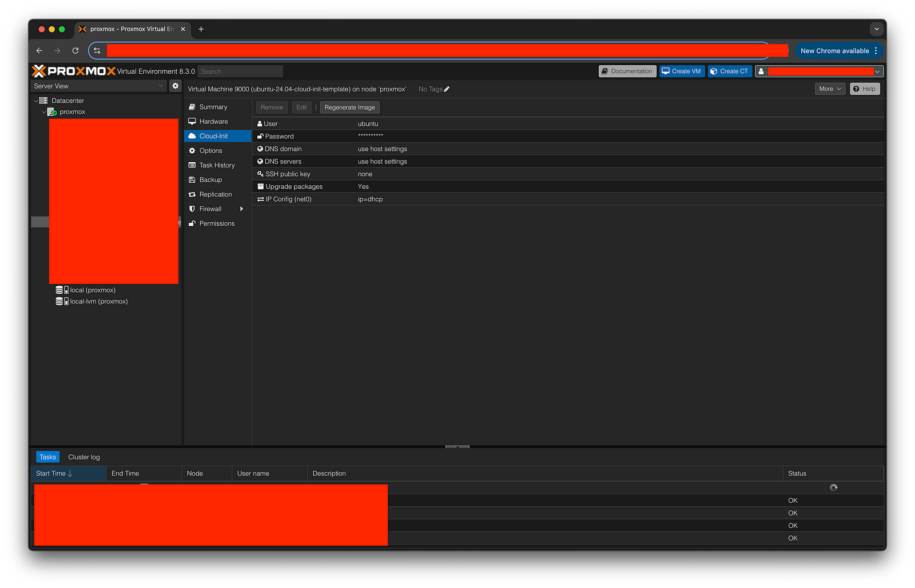Select the Upgrade packages row
Viewport: 915px width, 588px height.
point(568,186)
